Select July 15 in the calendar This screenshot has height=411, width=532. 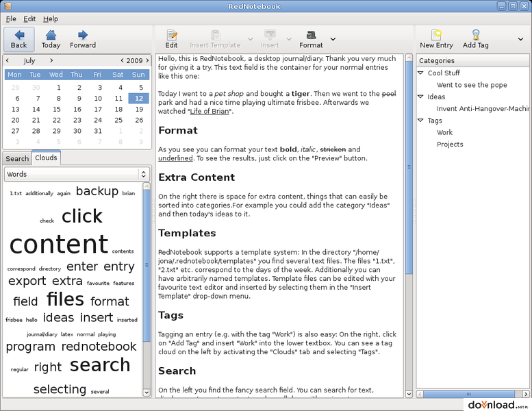(x=57, y=110)
